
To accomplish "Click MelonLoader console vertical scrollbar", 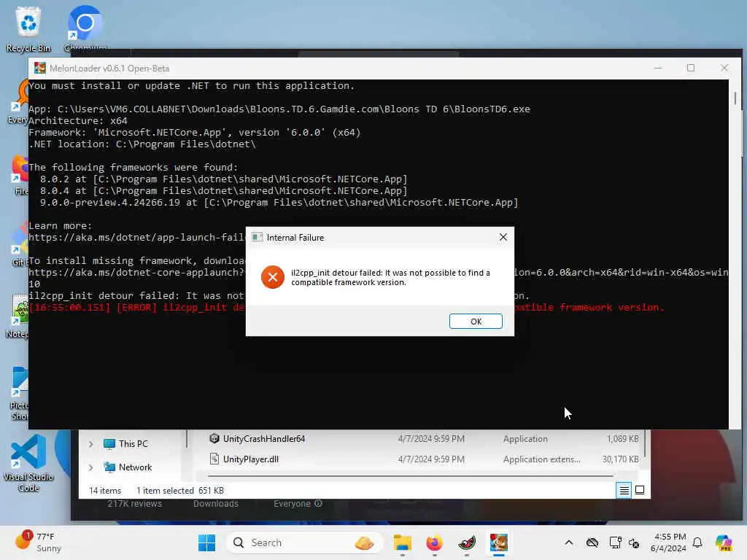I will coord(735,98).
